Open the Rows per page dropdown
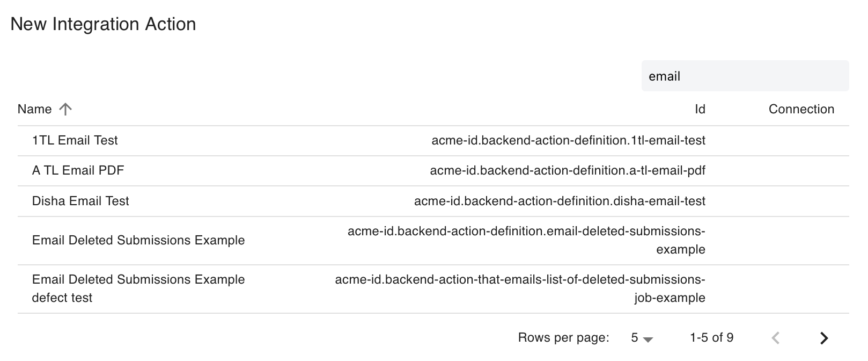Viewport: 868px width, 361px height. click(x=642, y=338)
